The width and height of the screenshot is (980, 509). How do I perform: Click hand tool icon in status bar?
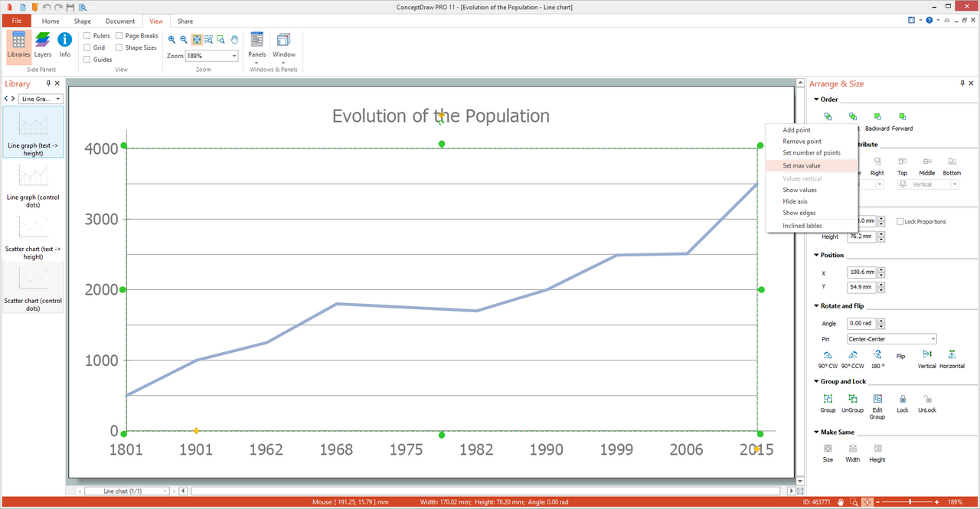840,502
